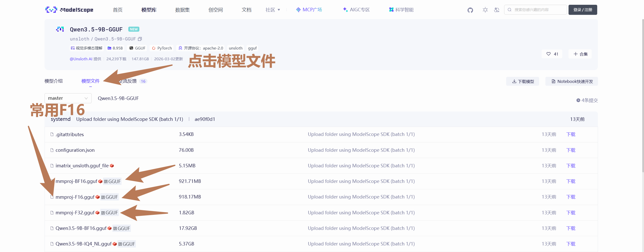The height and width of the screenshot is (252, 644).
Task: Click the red LFS cube beside mmproj-BF16.gguf
Action: [x=100, y=181]
